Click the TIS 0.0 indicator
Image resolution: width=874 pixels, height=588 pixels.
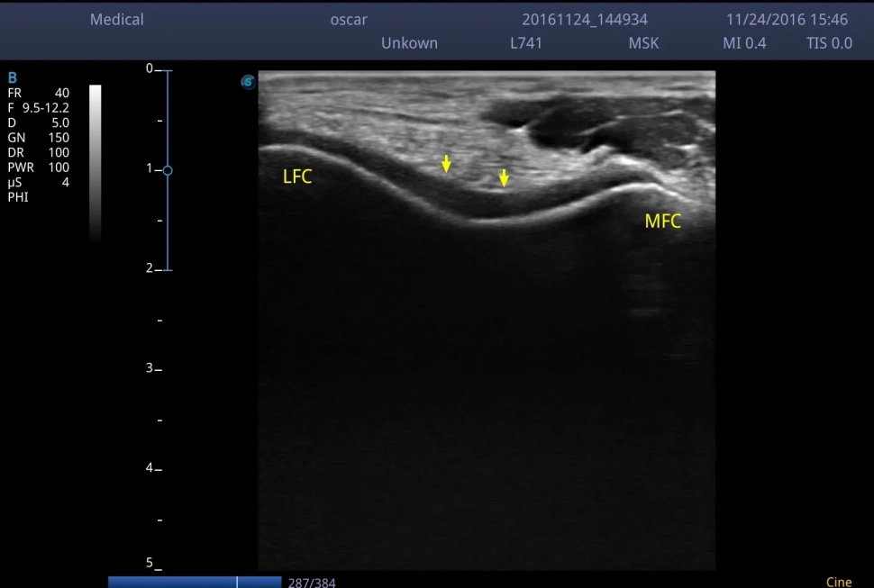pos(830,43)
